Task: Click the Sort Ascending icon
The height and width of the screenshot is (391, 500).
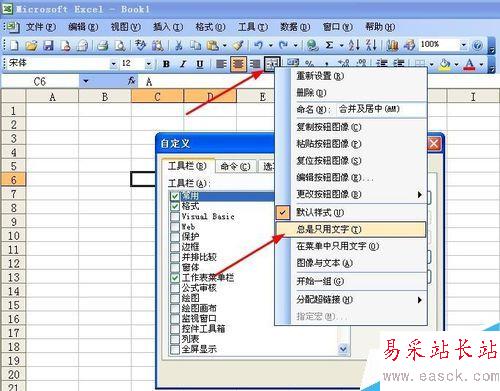Action: [x=354, y=45]
